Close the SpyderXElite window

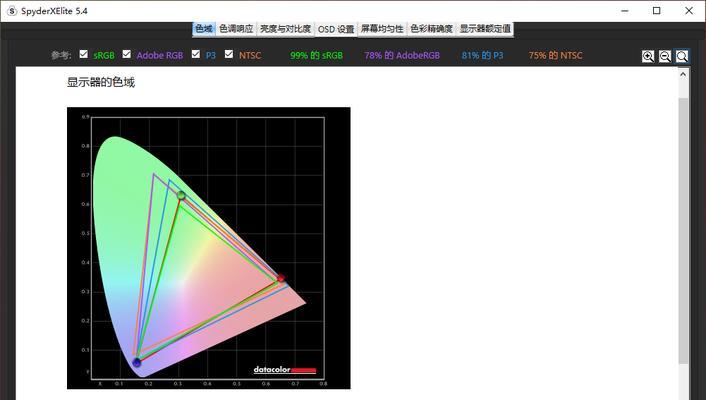click(x=689, y=11)
